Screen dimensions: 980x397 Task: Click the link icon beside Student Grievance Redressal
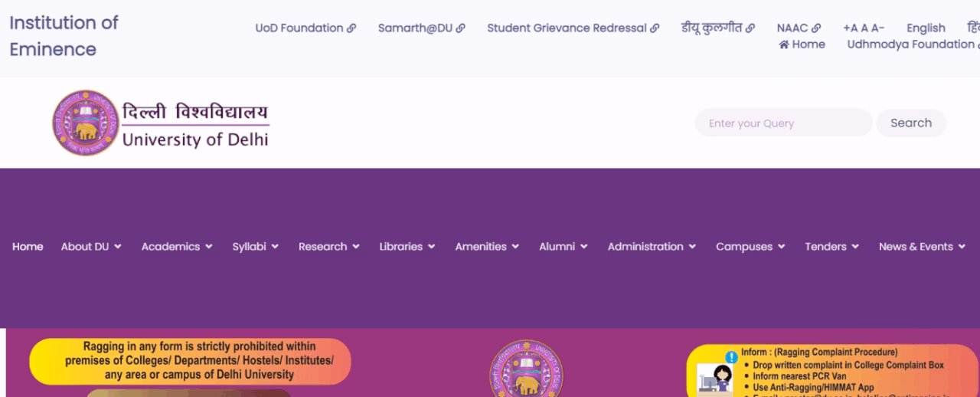click(x=655, y=28)
